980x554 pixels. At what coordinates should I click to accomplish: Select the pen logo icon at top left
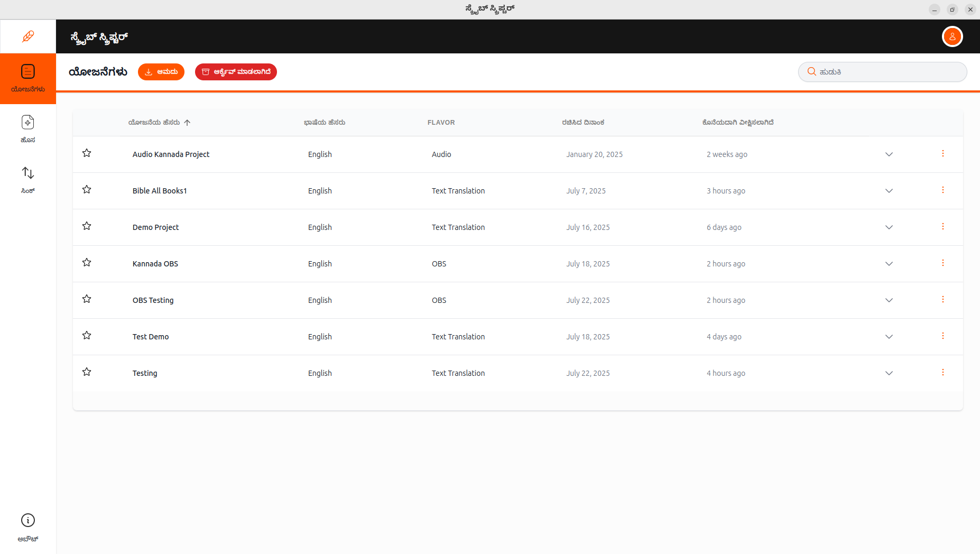point(27,36)
